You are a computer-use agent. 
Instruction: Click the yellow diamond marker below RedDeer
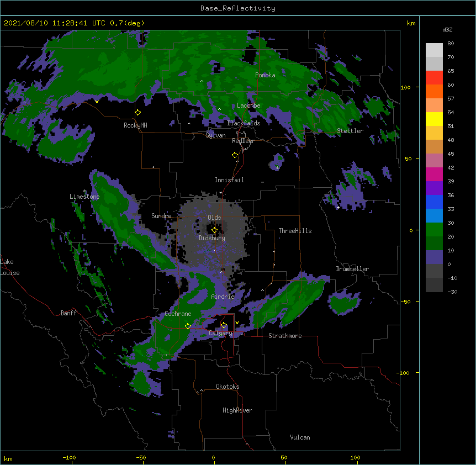click(235, 155)
